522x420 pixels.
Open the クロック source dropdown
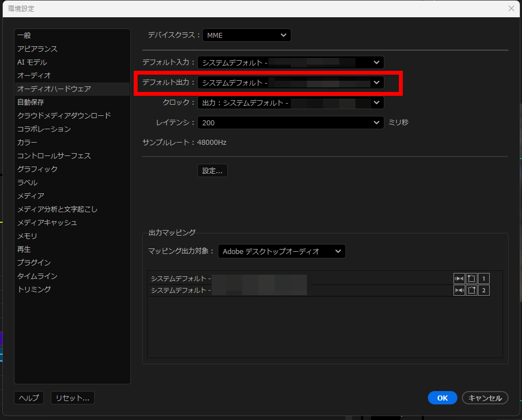[x=290, y=102]
